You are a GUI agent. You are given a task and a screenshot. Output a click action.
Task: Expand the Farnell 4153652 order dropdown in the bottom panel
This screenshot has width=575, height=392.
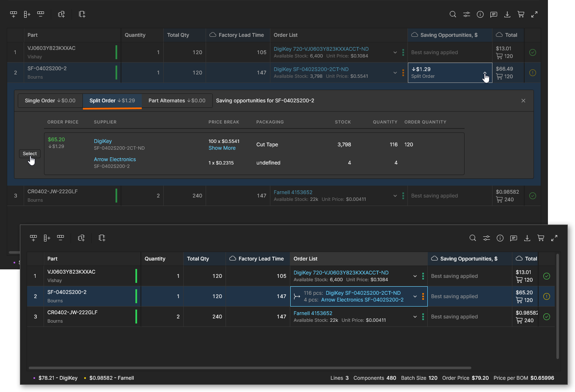415,317
